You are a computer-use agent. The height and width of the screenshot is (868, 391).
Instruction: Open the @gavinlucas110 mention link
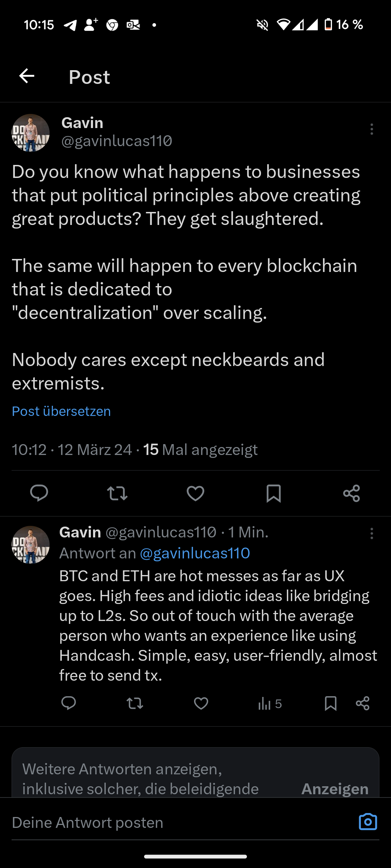(195, 553)
